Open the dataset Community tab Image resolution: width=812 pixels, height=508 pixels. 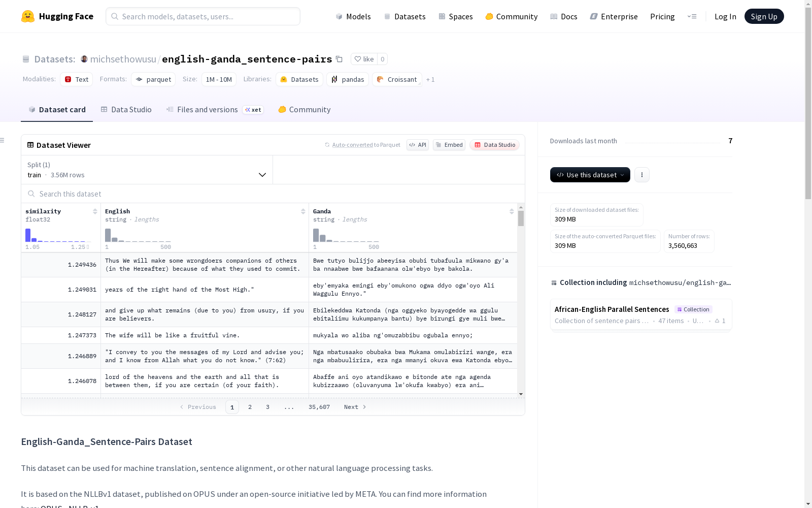(x=304, y=110)
